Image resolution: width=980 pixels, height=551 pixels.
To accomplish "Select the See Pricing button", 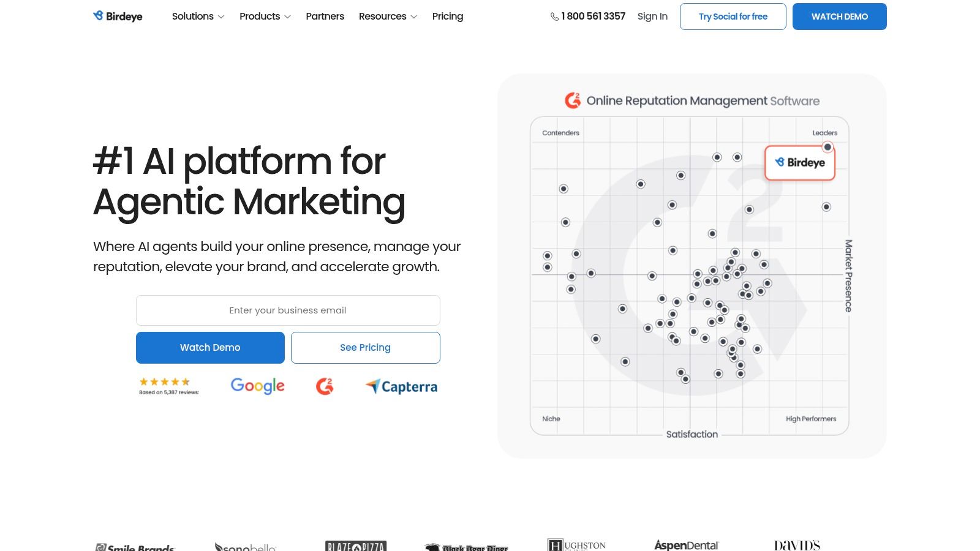I will pos(365,348).
